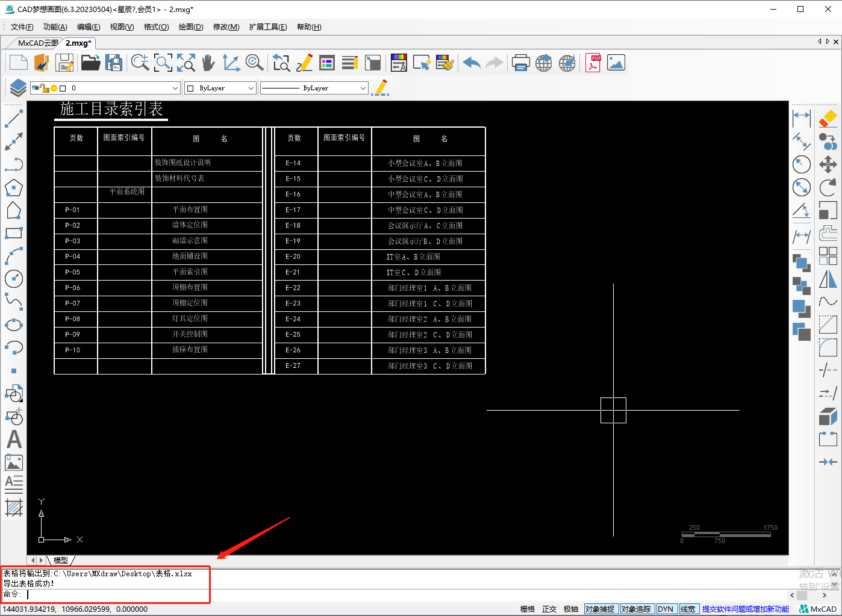Click the redo arrow icon
The image size is (842, 616).
[494, 63]
